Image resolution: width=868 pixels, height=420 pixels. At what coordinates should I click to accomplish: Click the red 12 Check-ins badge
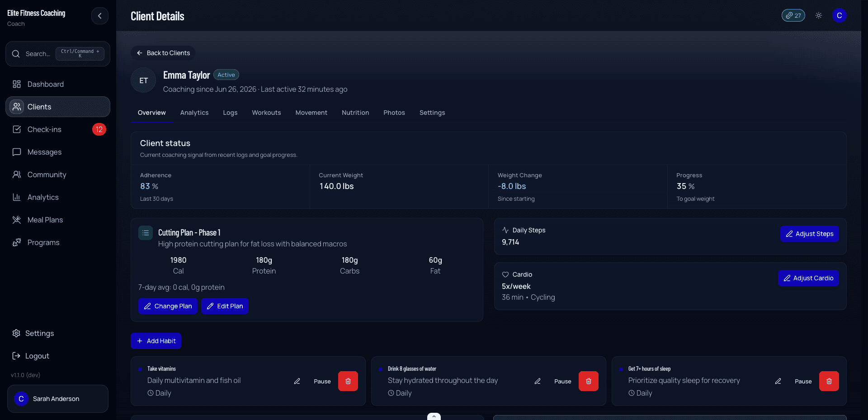pos(99,129)
